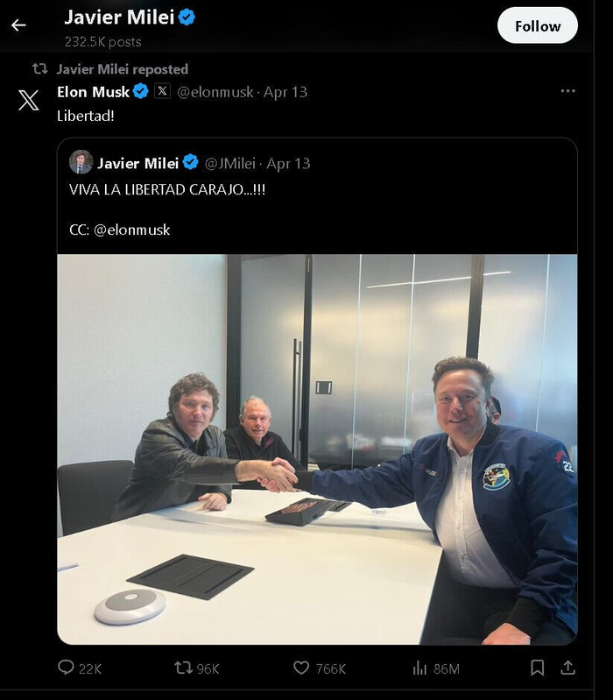Open the quoted post text "VIVA LA LIBERTAD CARAJO"
Viewport: 613px width, 700px height.
pos(166,189)
